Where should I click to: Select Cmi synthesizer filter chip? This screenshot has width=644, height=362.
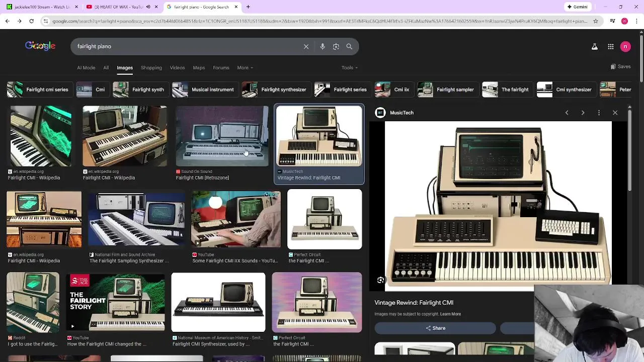[x=566, y=89]
